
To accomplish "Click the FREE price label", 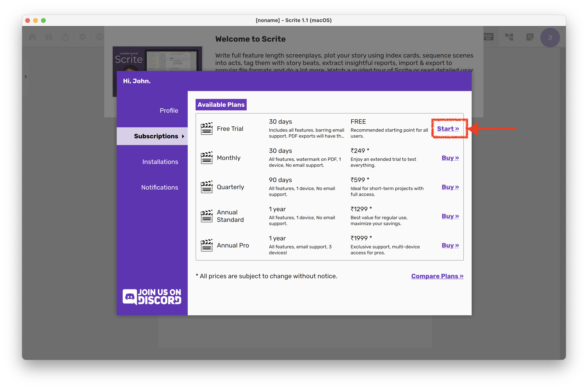I will pos(358,122).
